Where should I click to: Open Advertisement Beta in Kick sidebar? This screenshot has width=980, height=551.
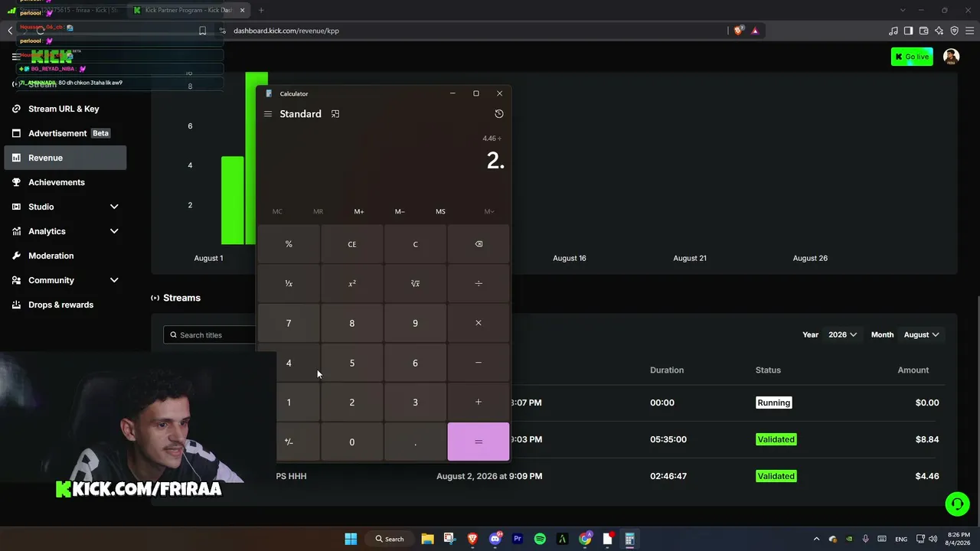click(x=66, y=133)
